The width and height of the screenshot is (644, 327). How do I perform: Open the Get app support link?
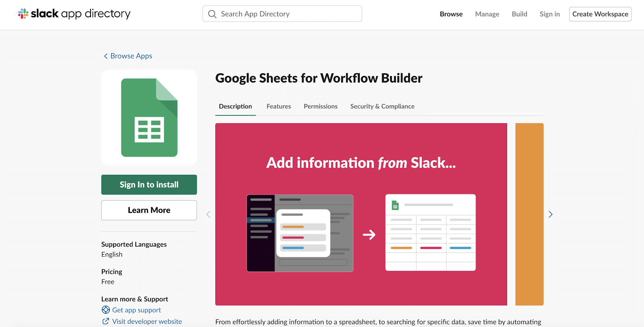[x=136, y=310]
